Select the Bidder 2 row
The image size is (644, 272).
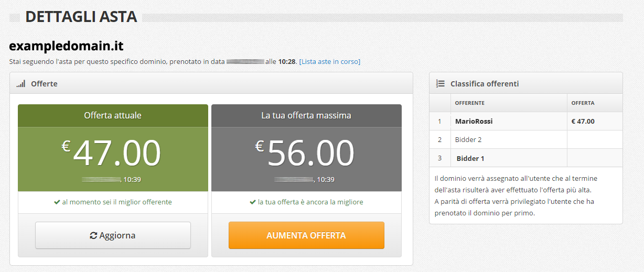point(526,139)
